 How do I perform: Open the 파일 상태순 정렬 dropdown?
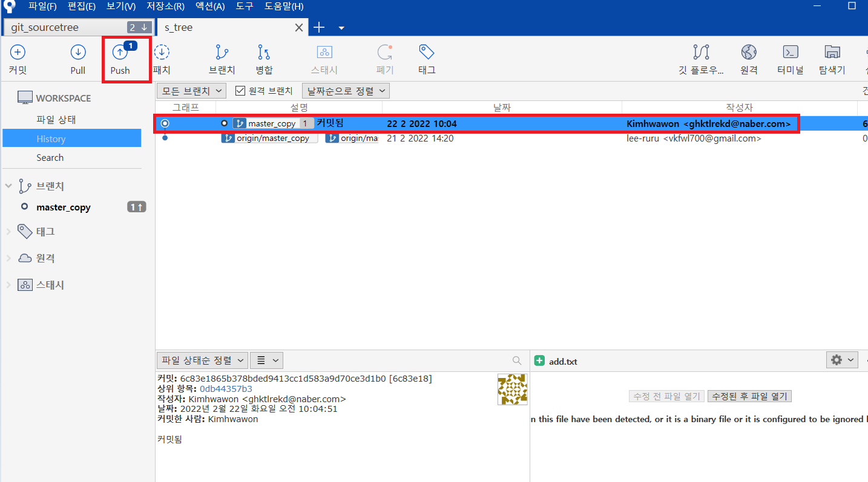pos(202,360)
